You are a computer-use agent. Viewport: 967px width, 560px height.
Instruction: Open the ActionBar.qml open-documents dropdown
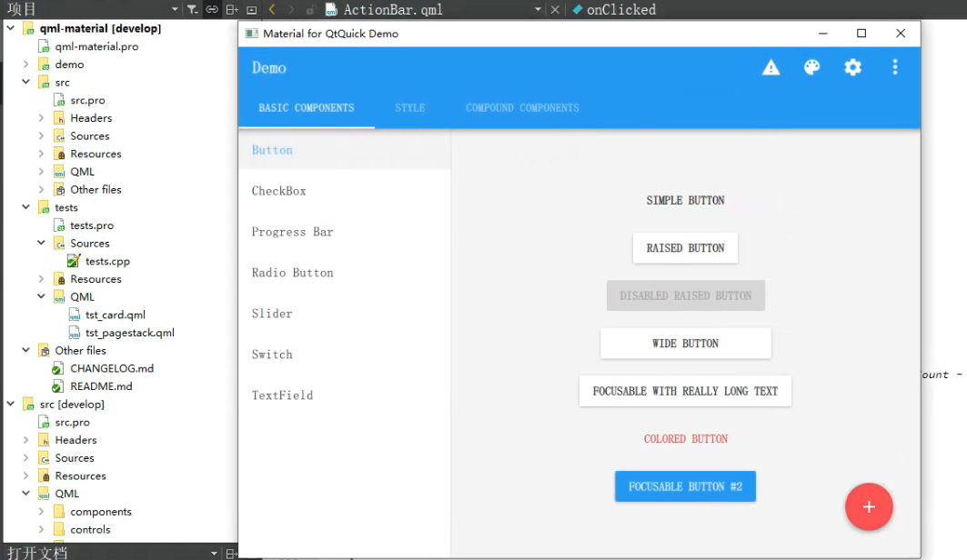click(538, 8)
